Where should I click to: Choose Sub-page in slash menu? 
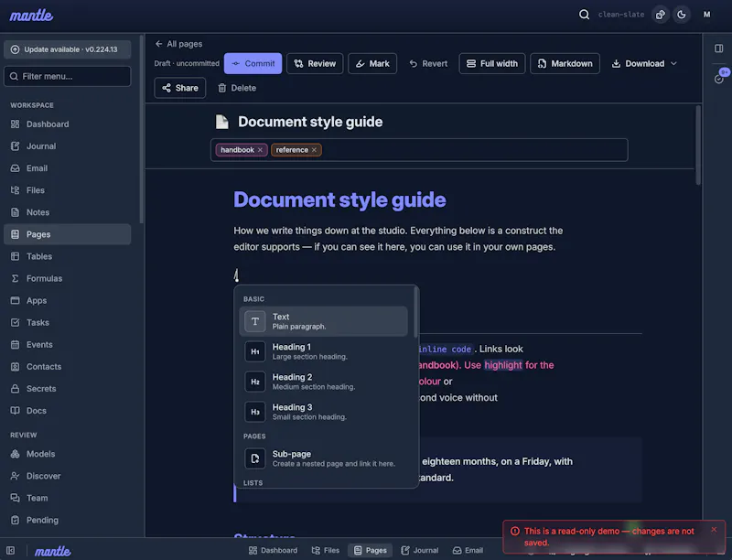point(324,458)
